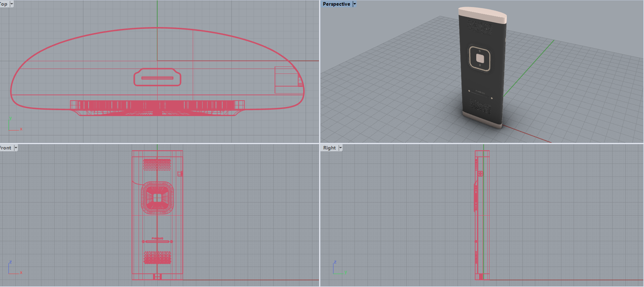Select the square center button on rendered device
Screen dimensions: 644x287
(480, 58)
